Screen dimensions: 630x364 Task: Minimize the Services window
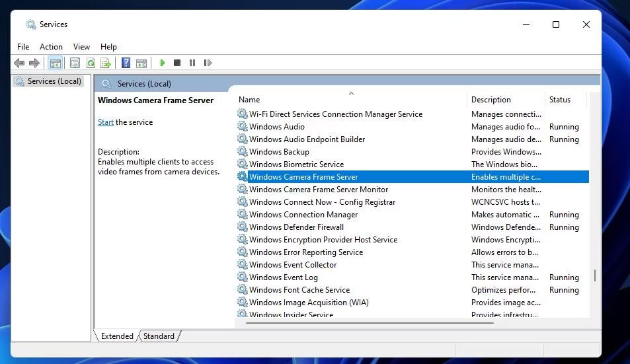coord(526,24)
